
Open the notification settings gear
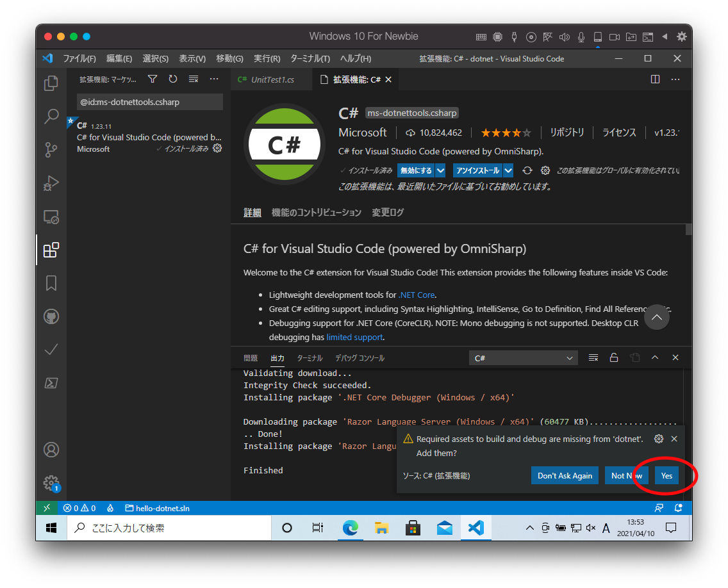click(659, 439)
